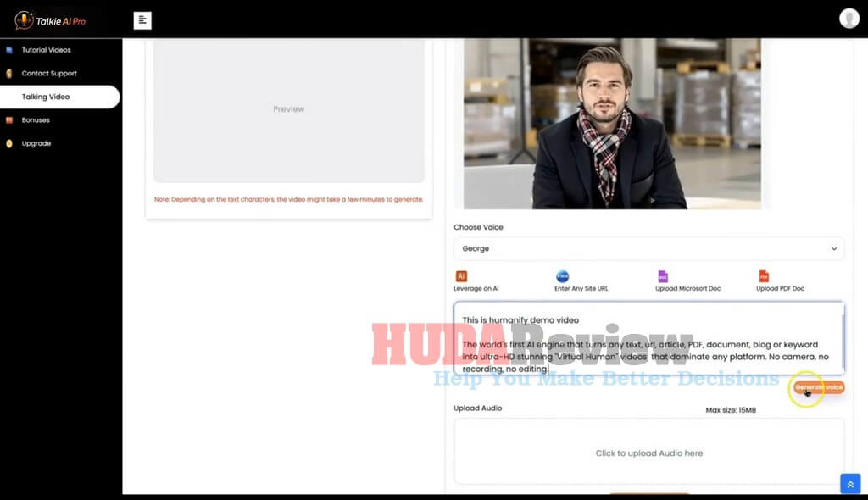Screen dimensions: 868x500
Task: Select the presenter avatar image
Action: pos(612,124)
